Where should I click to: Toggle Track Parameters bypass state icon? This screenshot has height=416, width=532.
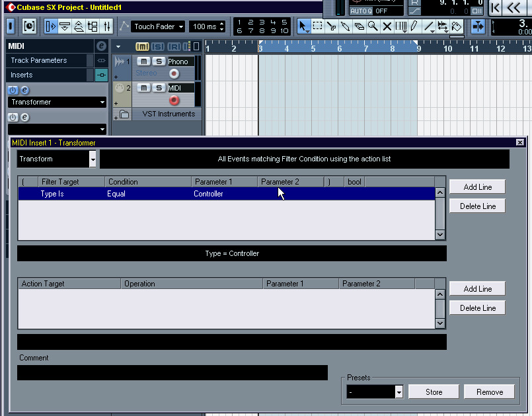pyautogui.click(x=101, y=60)
